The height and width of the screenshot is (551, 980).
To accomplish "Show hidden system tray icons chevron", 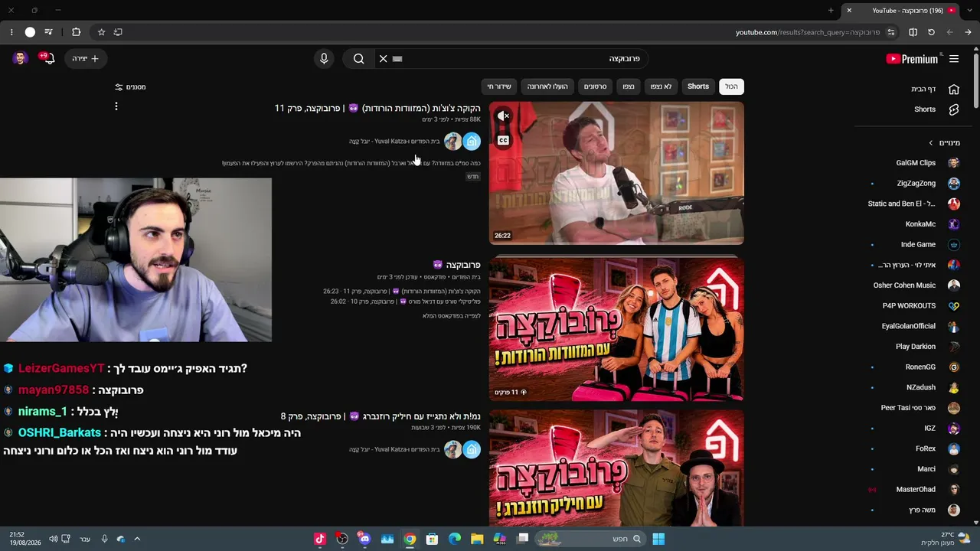I will (x=137, y=539).
